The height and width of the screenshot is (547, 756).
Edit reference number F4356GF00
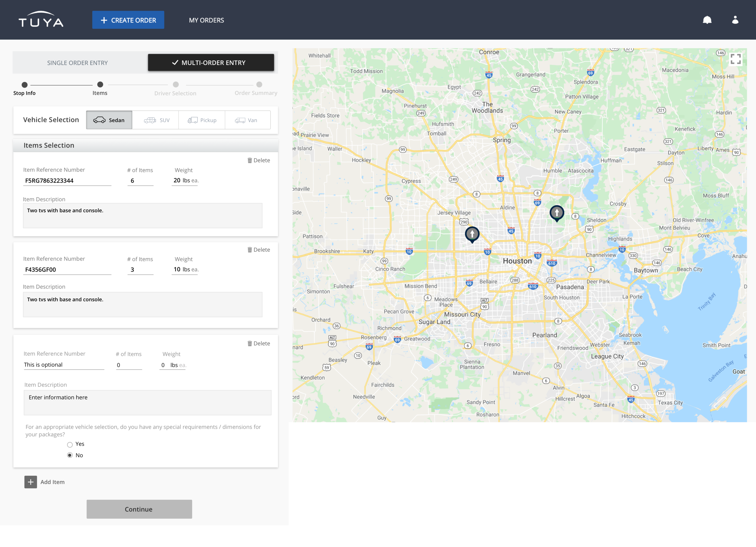pos(67,270)
